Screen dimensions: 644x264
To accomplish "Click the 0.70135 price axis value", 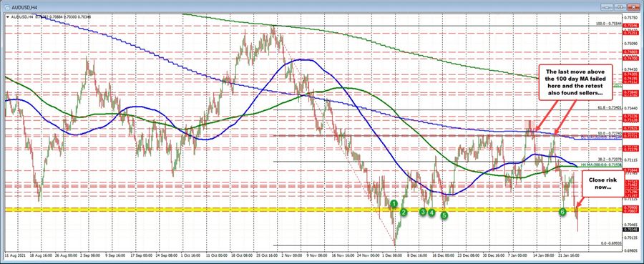I will [631, 237].
